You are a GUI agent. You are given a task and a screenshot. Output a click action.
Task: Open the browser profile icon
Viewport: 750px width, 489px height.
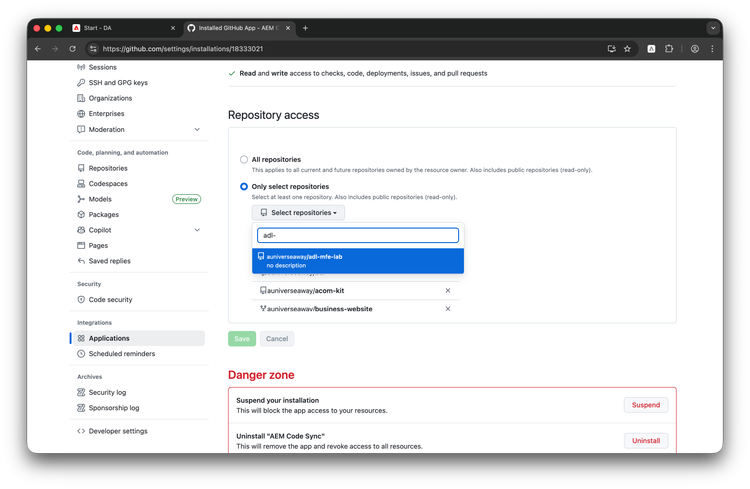pos(695,48)
